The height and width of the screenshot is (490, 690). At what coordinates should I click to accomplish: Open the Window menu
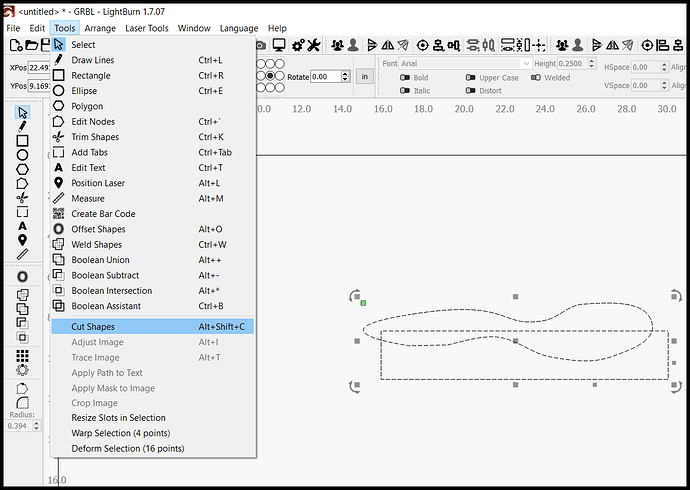click(x=194, y=28)
